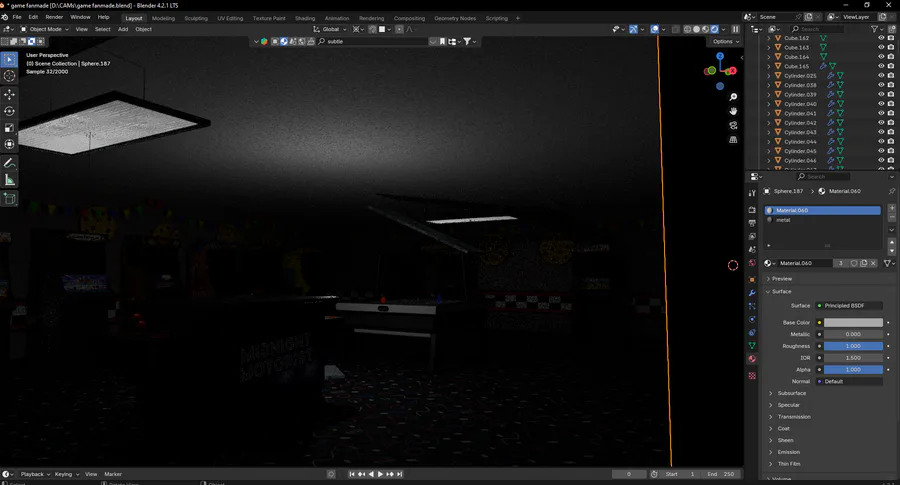
Task: Click the pan hand icon in viewport
Action: point(733,111)
